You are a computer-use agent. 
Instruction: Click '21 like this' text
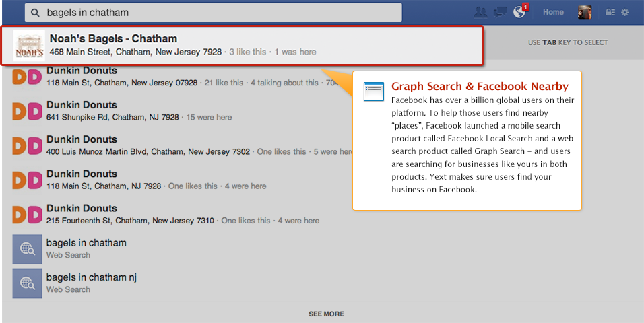[x=224, y=83]
